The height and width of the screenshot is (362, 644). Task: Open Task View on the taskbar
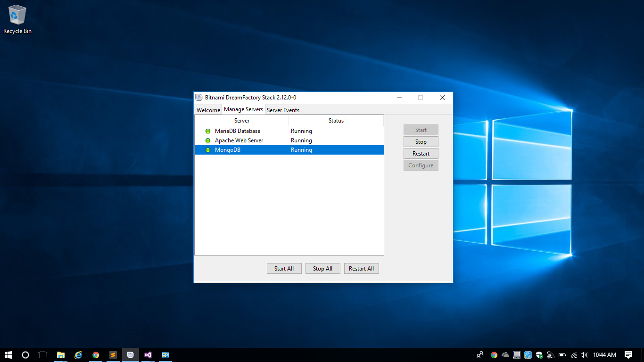[42, 355]
